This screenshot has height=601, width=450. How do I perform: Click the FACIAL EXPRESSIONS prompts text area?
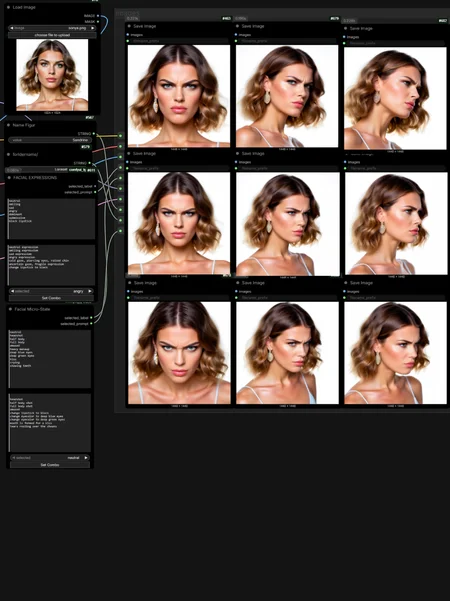pos(51,265)
